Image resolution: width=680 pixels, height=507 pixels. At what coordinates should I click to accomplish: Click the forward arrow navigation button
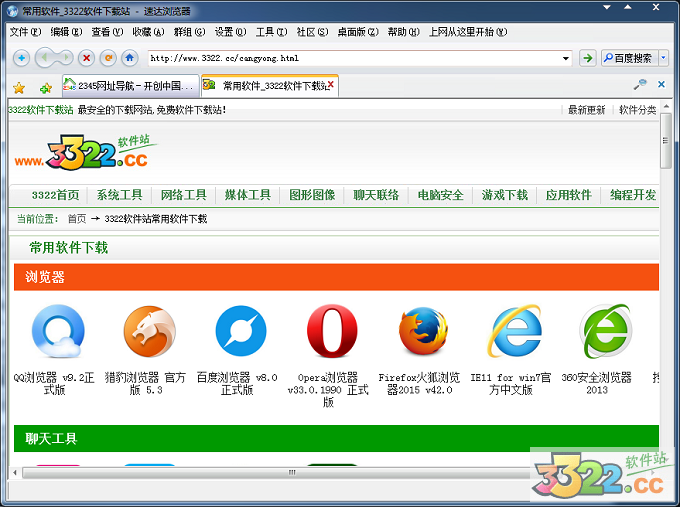click(65, 58)
